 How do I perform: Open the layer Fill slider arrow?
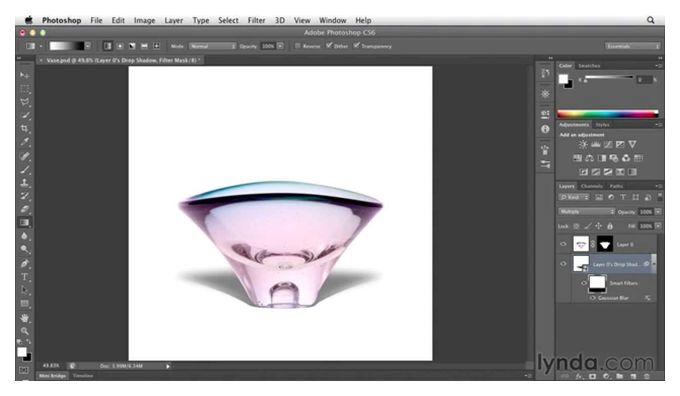(658, 226)
